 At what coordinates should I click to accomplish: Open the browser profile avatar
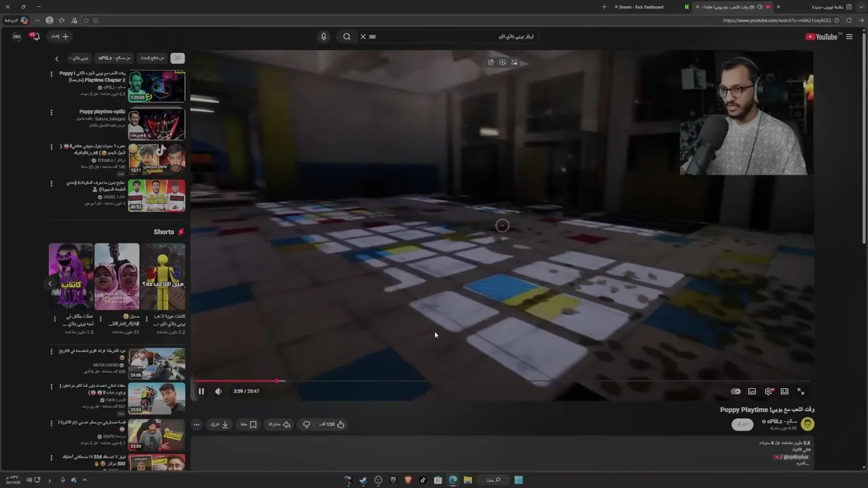50,20
